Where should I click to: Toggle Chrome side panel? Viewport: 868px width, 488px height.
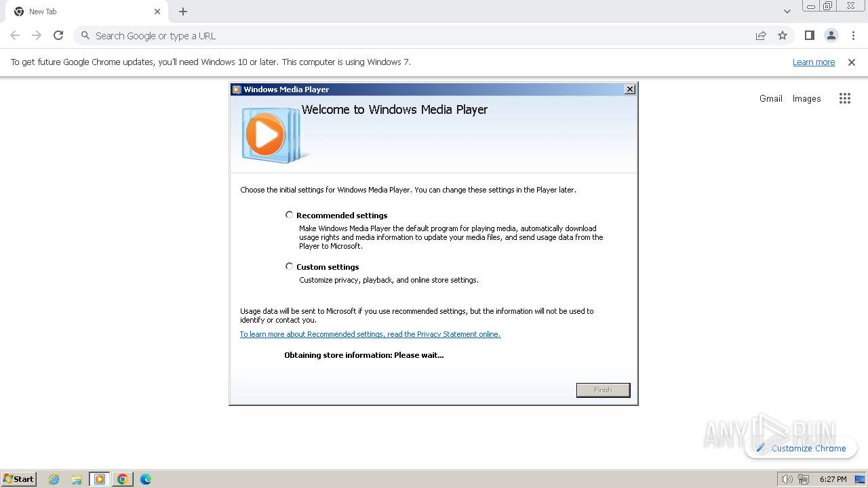click(809, 35)
